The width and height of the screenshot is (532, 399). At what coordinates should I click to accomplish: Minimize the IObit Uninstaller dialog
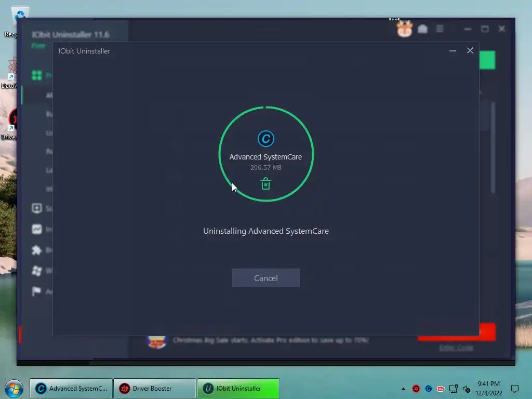tap(453, 51)
